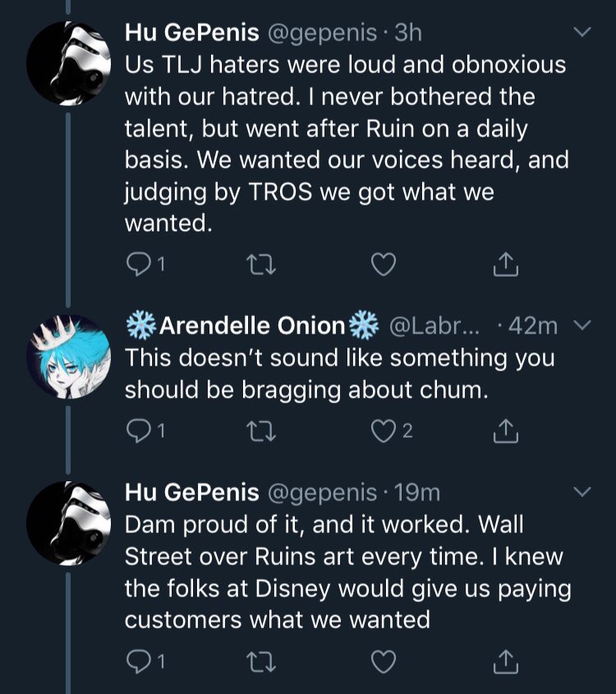The image size is (616, 694).
Task: Like the "Dam proud of it" tweet
Action: coord(384,660)
